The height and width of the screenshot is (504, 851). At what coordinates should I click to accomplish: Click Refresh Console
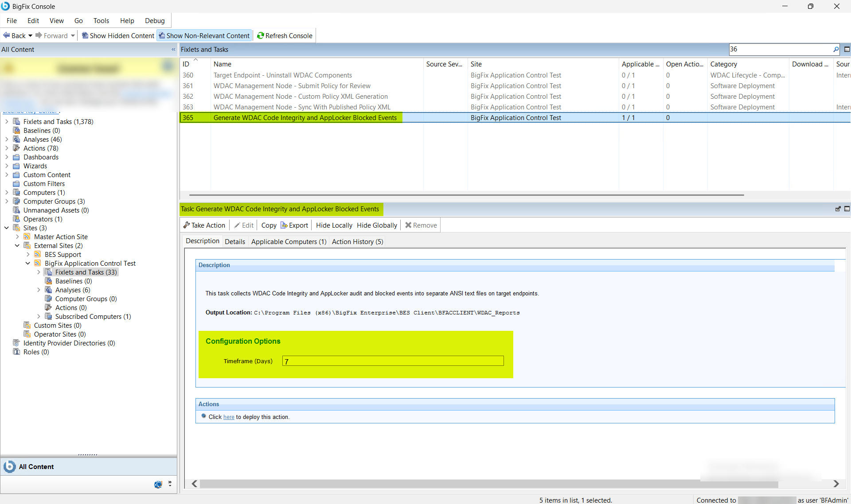[285, 35]
